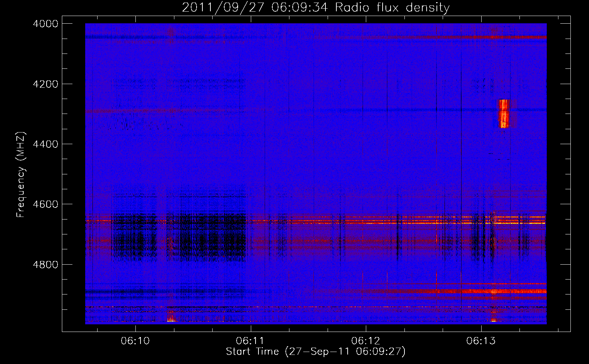589x364 pixels.
Task: Click the 06:11 time tick label
Action: click(250, 341)
